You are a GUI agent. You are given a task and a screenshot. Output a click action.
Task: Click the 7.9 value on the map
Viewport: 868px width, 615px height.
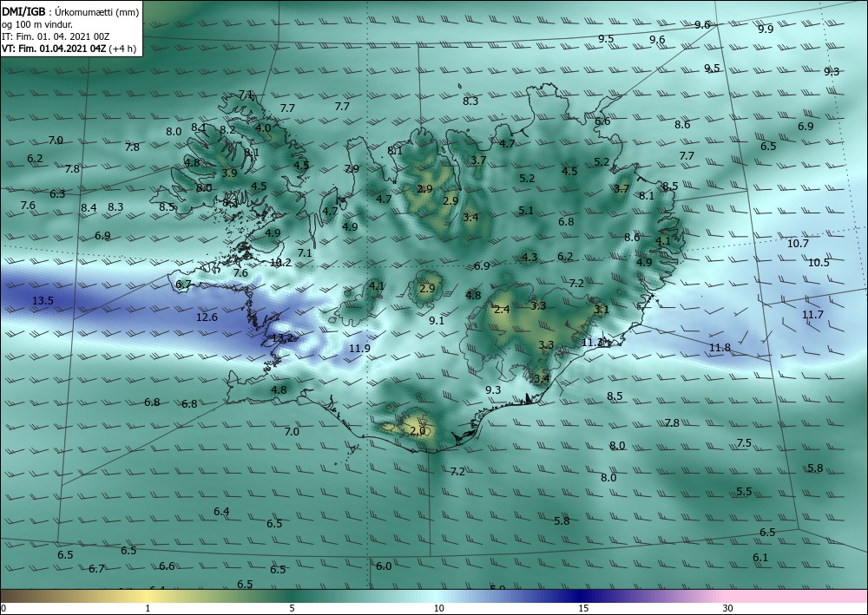[352, 168]
